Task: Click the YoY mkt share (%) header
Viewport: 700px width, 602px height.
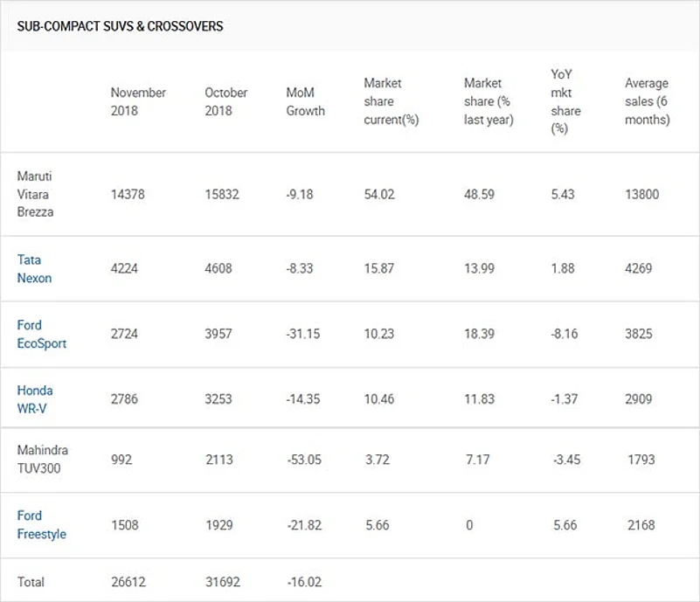Action: 565,101
